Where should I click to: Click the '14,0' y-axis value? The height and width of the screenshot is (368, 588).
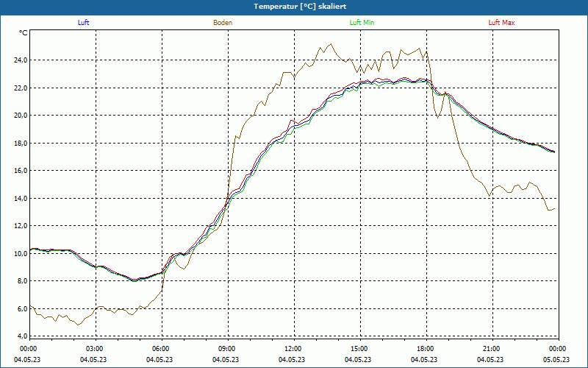[21, 198]
